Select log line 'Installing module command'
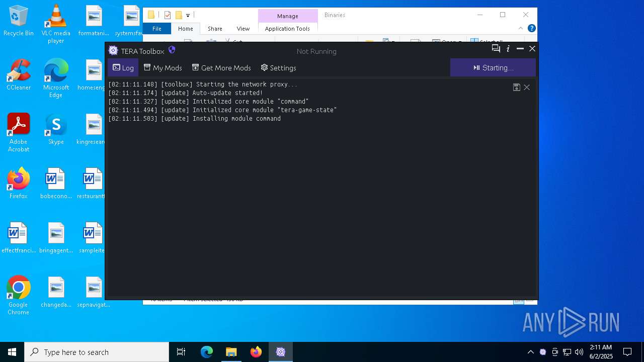The image size is (644, 362). tap(195, 119)
